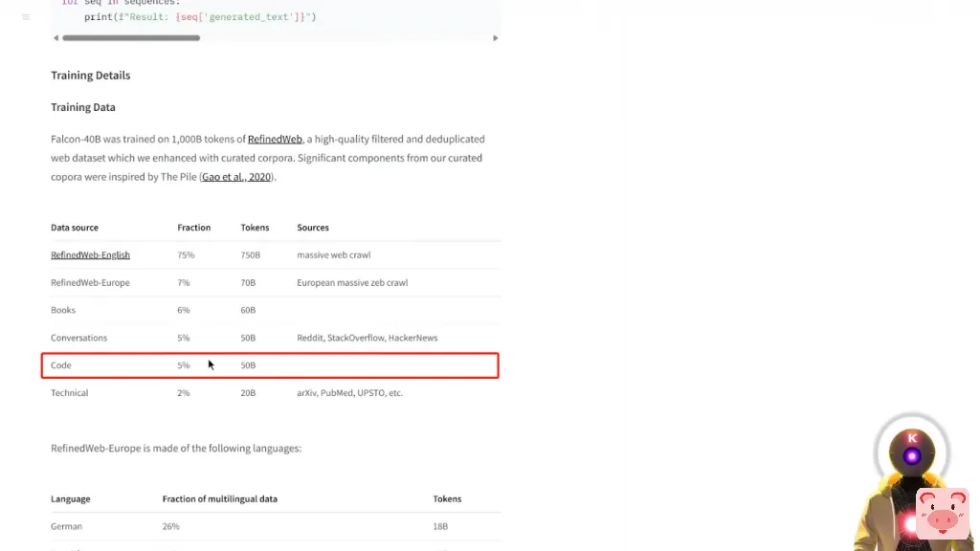Click the Fraction column header
The image size is (980, 551).
click(x=193, y=228)
